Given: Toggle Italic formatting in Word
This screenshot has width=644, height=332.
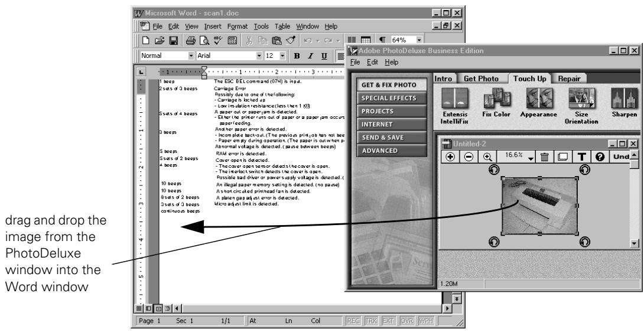Looking at the screenshot, I should coord(311,56).
